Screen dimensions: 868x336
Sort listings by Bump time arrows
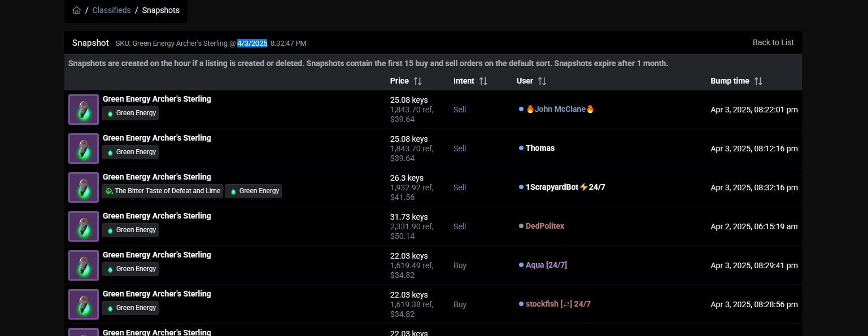point(758,81)
